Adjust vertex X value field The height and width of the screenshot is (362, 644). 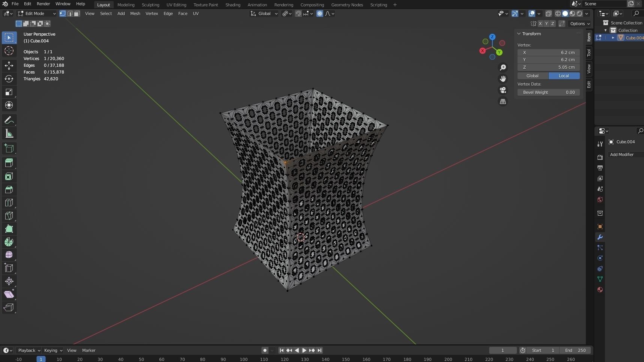pyautogui.click(x=549, y=53)
